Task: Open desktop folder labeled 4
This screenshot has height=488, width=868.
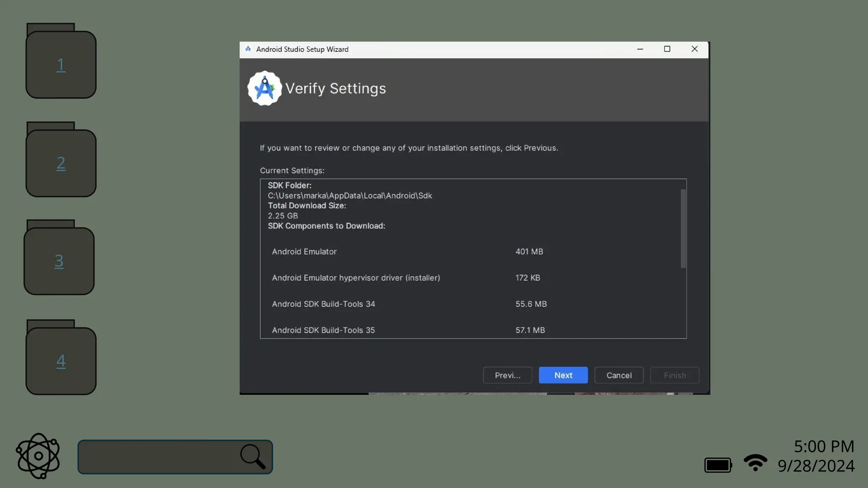Action: (61, 360)
